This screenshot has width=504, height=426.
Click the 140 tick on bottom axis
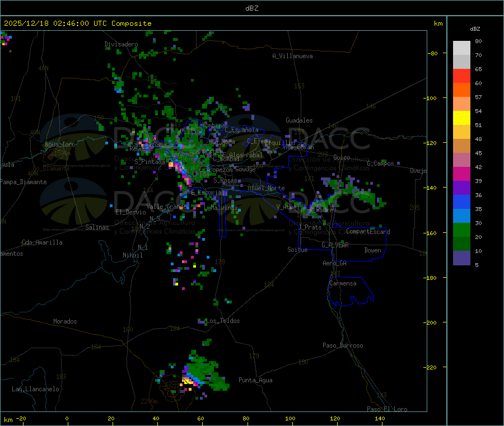(x=380, y=418)
